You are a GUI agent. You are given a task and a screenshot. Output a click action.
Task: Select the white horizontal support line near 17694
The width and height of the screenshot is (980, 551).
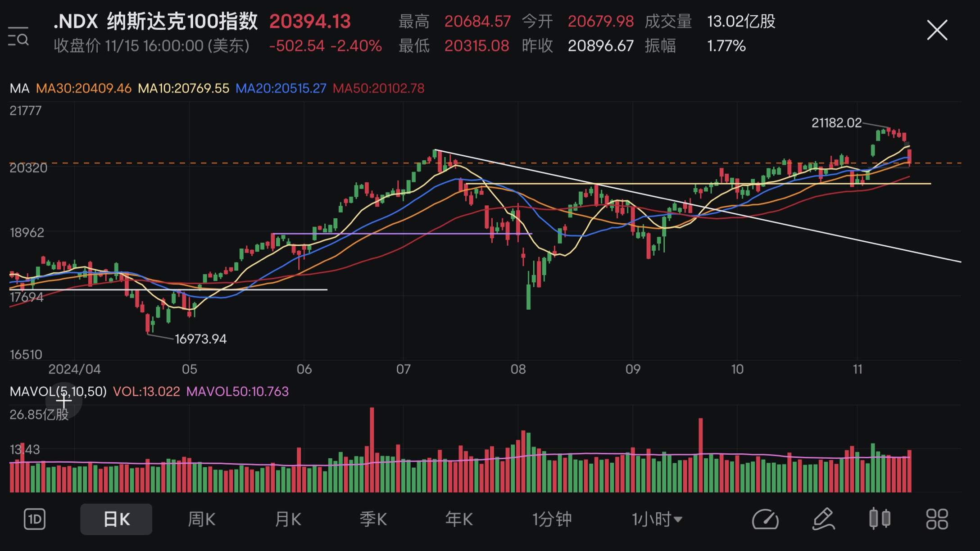[168, 289]
